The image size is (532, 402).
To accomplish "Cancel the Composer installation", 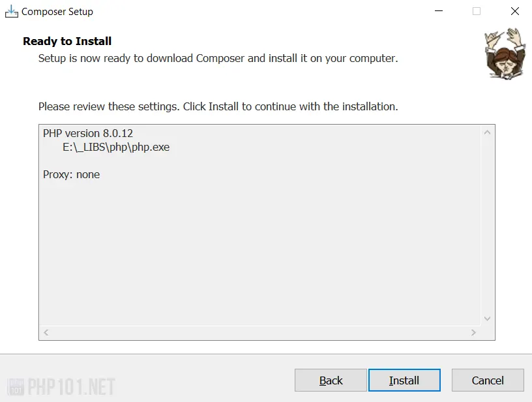I will click(x=488, y=380).
